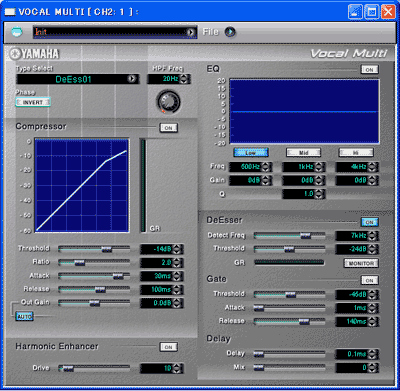This screenshot has height=391, width=400.
Task: Click the window title bar system icon
Action: (x=10, y=12)
